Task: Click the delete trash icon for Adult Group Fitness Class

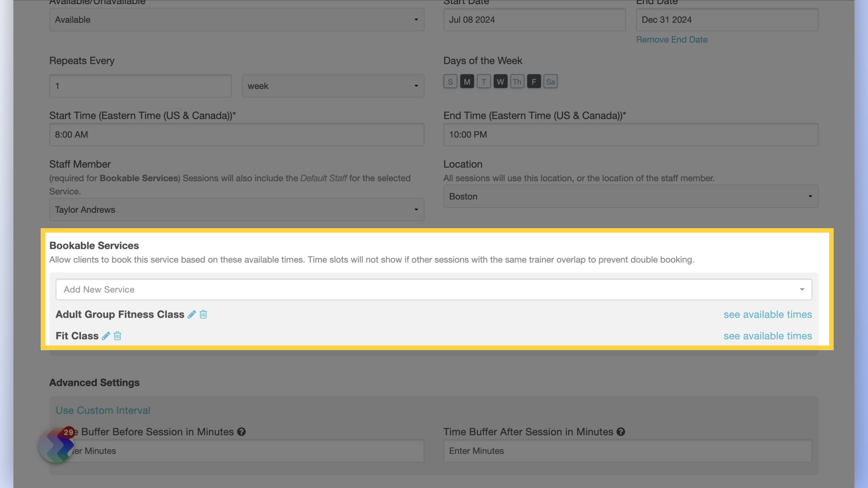Action: pyautogui.click(x=203, y=314)
